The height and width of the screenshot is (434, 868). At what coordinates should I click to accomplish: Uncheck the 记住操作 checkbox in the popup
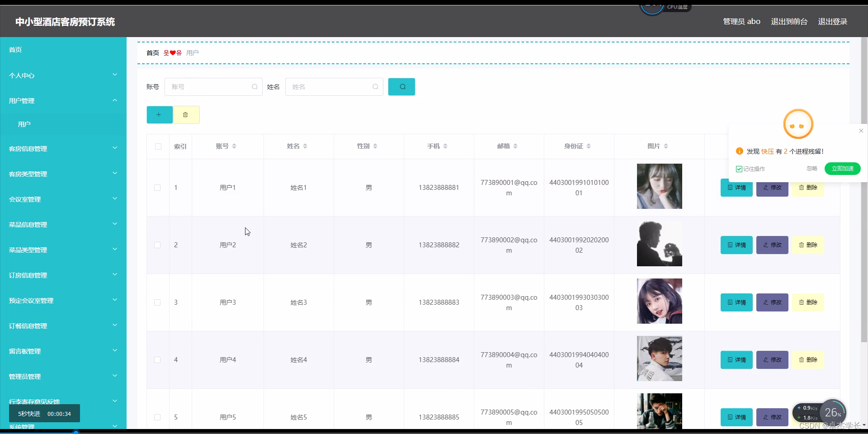click(x=739, y=169)
